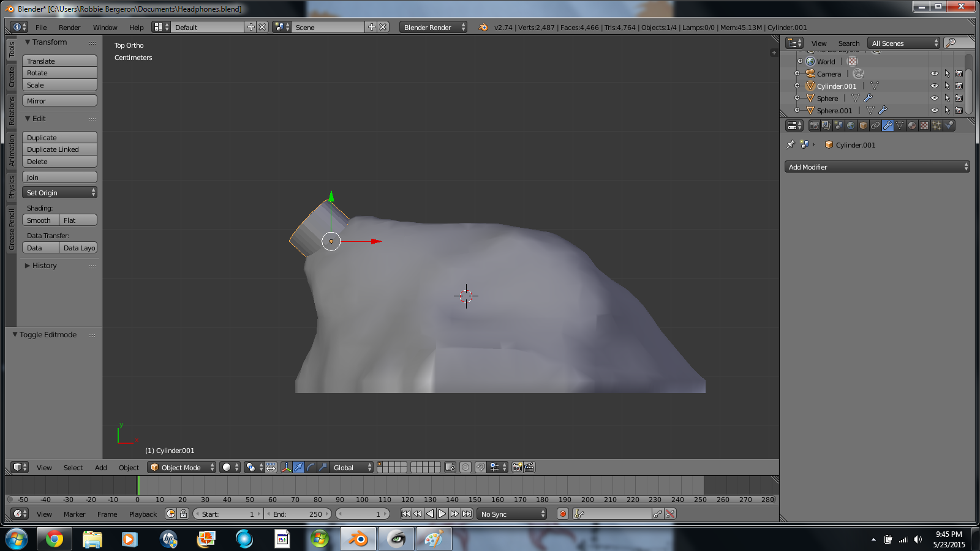Open the Object properties tab (cube icon)
Image resolution: width=980 pixels, height=551 pixels.
[x=863, y=126]
